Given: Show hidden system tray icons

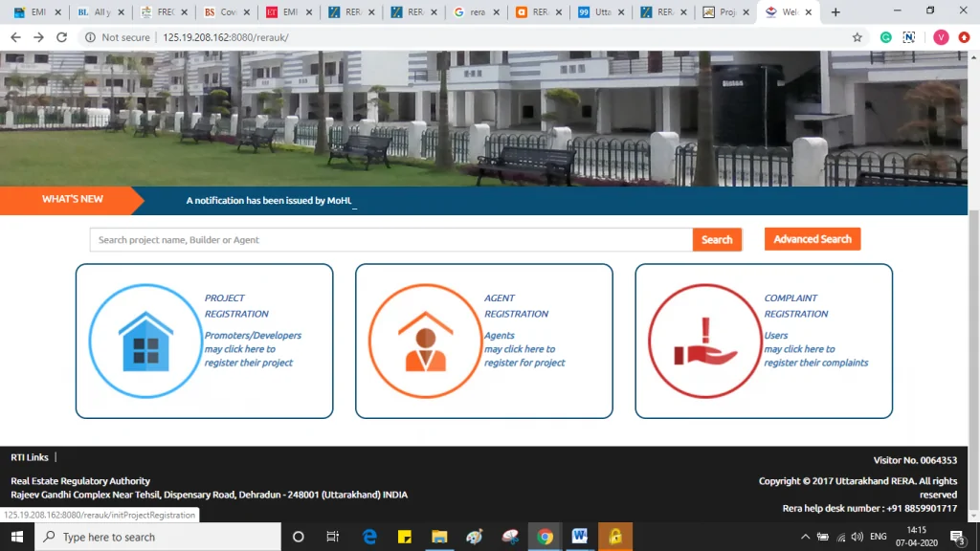Looking at the screenshot, I should pyautogui.click(x=805, y=537).
